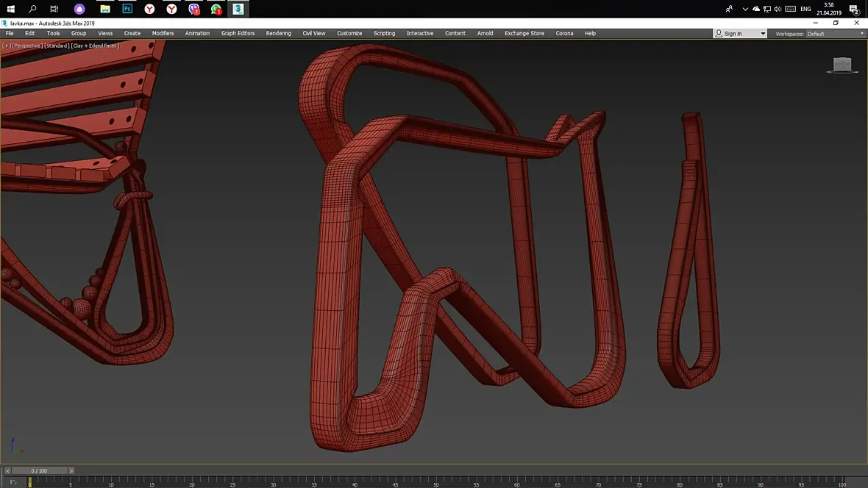Click the ViewCube in the viewport corner
The height and width of the screenshot is (488, 868).
click(843, 65)
